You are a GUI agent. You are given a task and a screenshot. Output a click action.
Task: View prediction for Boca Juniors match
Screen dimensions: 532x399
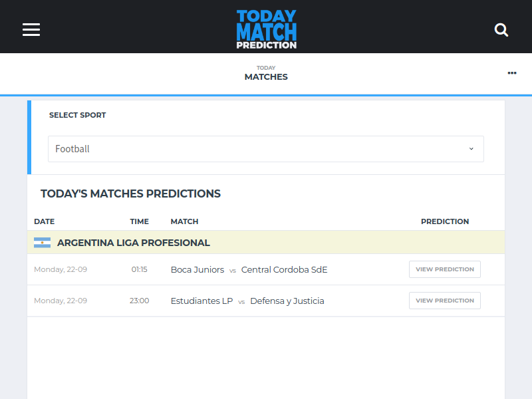pyautogui.click(x=445, y=269)
